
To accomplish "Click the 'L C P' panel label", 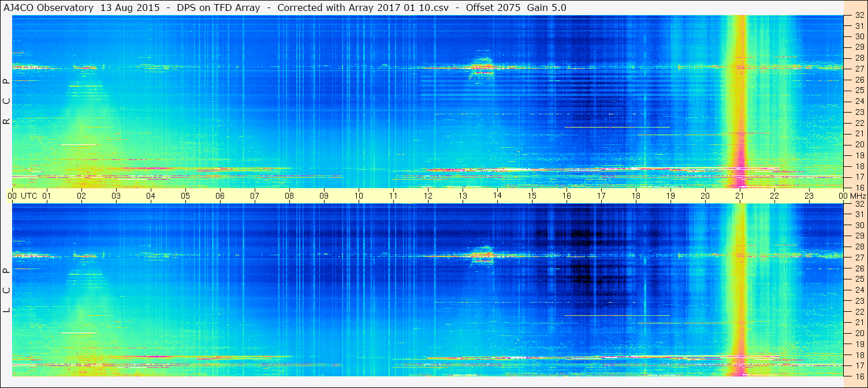I will point(6,290).
